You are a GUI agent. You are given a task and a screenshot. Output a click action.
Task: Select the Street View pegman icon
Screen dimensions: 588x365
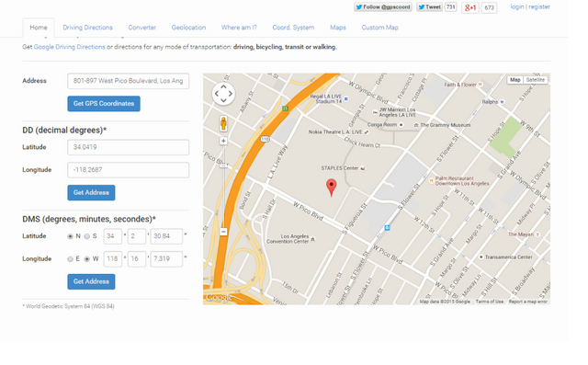[223, 123]
